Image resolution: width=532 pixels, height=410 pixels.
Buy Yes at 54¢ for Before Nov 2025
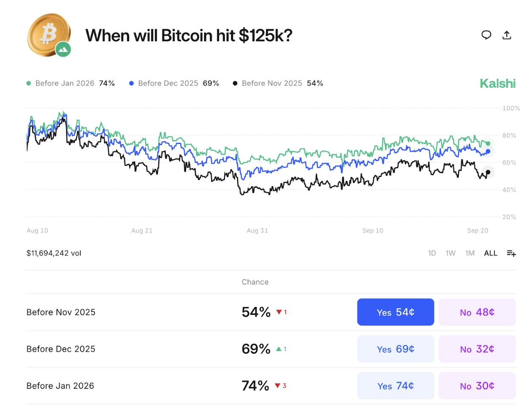click(x=395, y=312)
